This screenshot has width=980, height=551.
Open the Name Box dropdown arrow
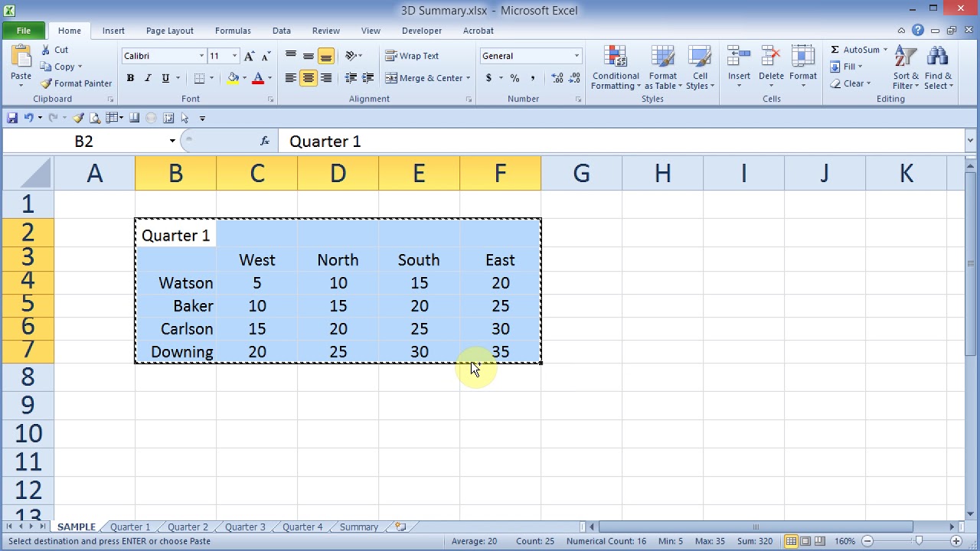click(x=172, y=141)
